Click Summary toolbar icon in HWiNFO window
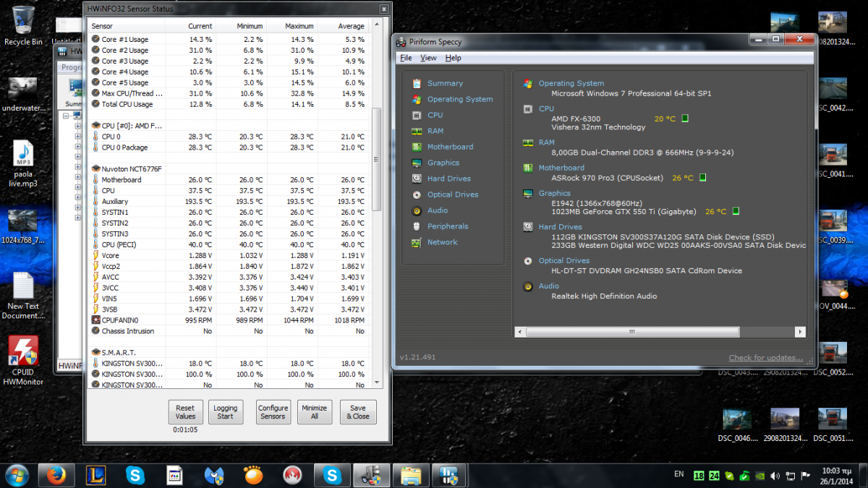Viewport: 868px width, 488px height. [x=75, y=92]
